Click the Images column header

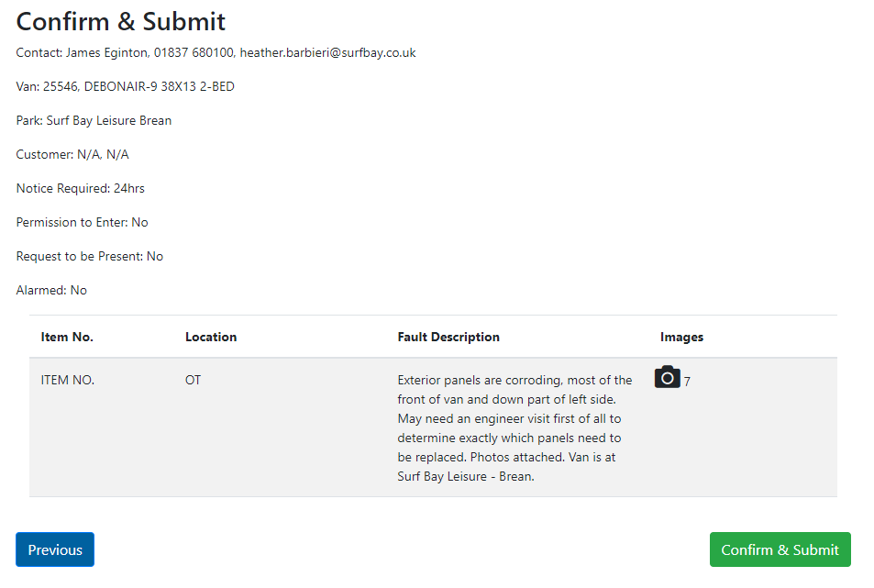pyautogui.click(x=681, y=337)
